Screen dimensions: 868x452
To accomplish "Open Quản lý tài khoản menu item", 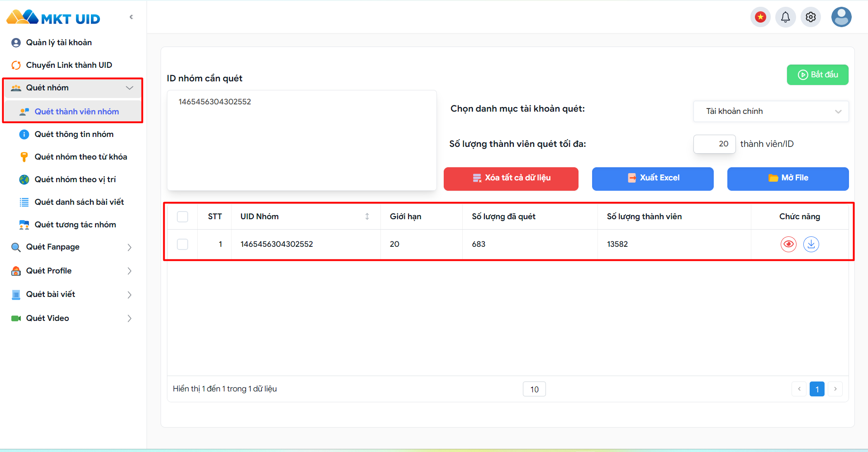I will click(x=59, y=42).
